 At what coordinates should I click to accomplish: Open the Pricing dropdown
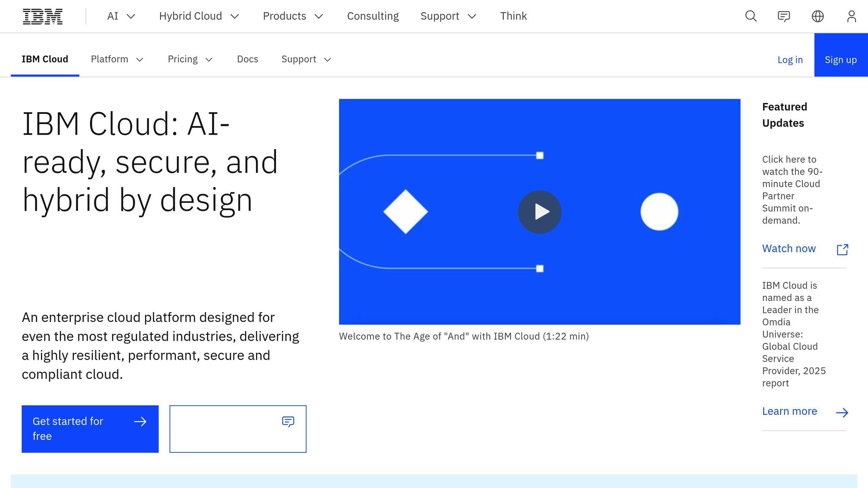pos(189,59)
